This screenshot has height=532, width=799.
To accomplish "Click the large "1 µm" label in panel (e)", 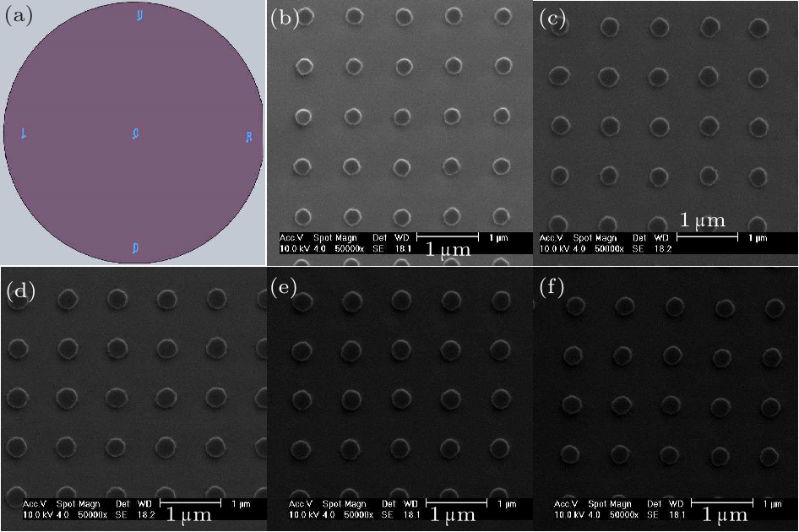I will 453,514.
